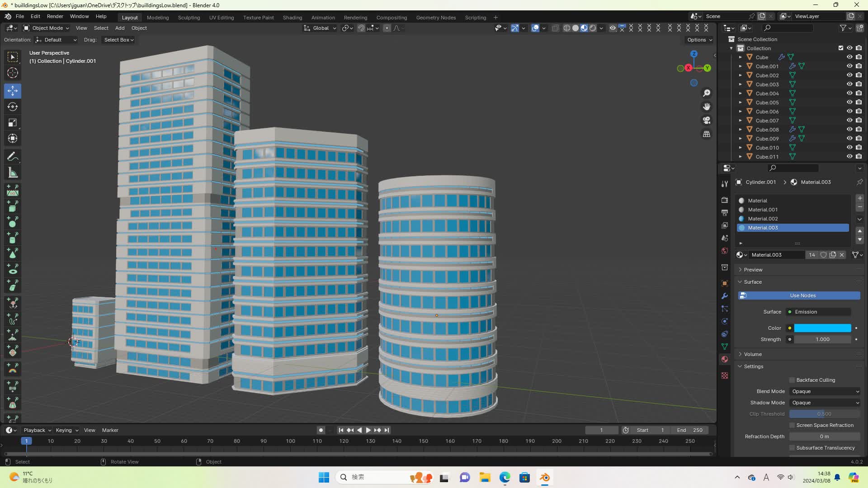
Task: Select the Scale tool in toolbar
Action: click(x=13, y=123)
